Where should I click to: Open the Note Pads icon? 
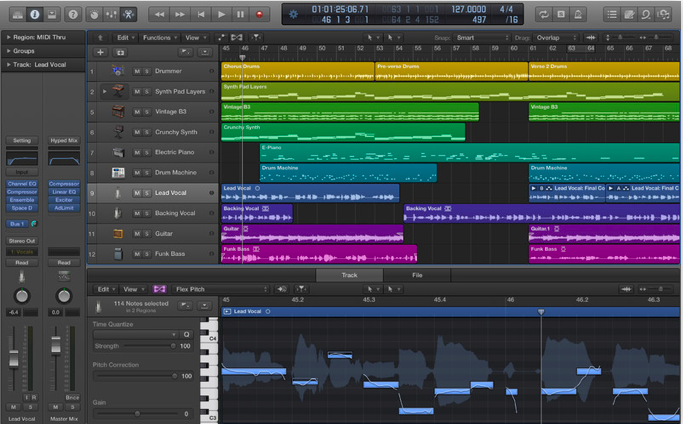(x=629, y=14)
